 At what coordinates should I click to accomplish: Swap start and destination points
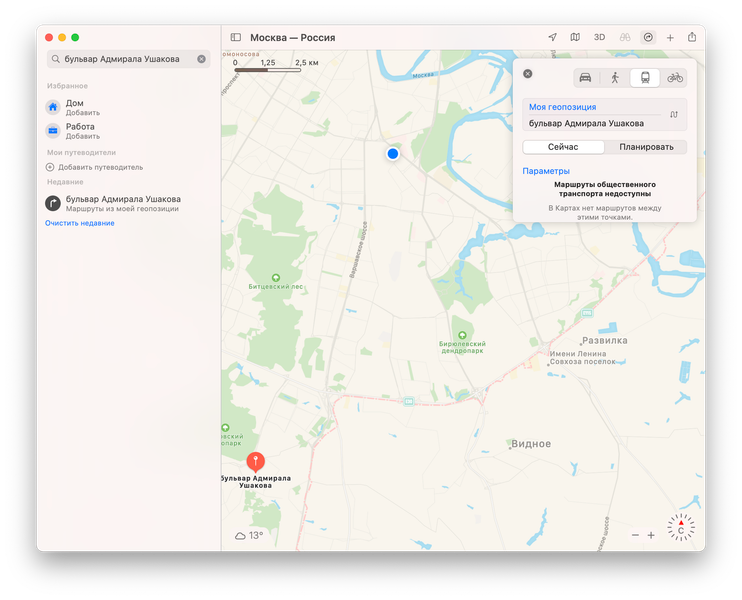tap(674, 115)
